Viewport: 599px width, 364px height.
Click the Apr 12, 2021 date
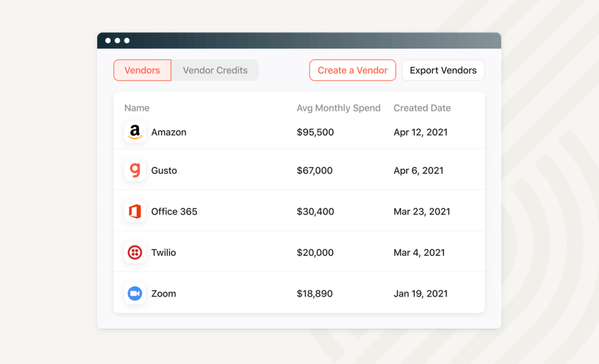[x=421, y=132]
